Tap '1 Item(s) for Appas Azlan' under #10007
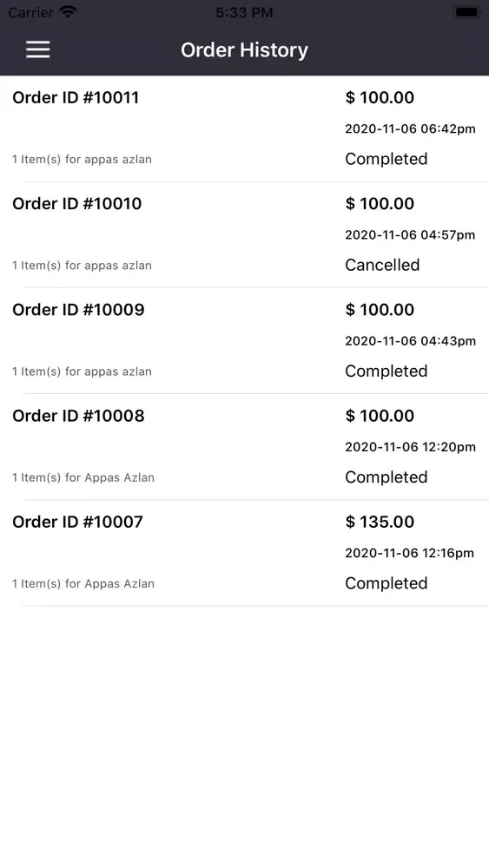The height and width of the screenshot is (868, 489). click(x=83, y=583)
